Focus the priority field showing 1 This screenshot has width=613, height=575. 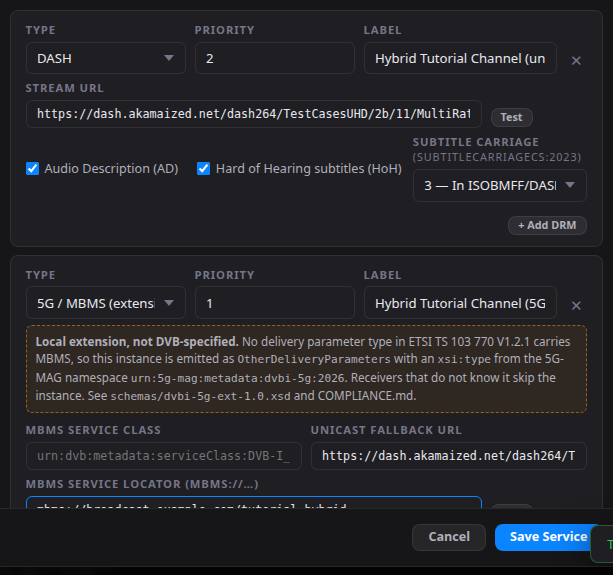tap(275, 303)
